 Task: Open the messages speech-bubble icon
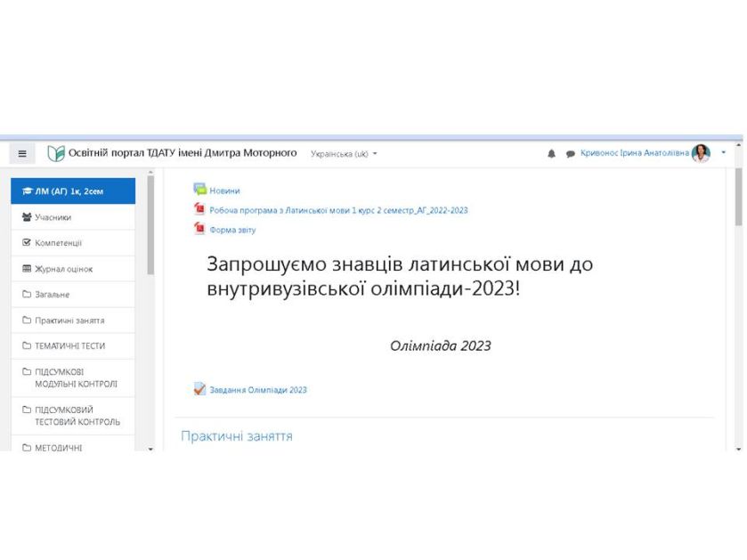(x=570, y=152)
